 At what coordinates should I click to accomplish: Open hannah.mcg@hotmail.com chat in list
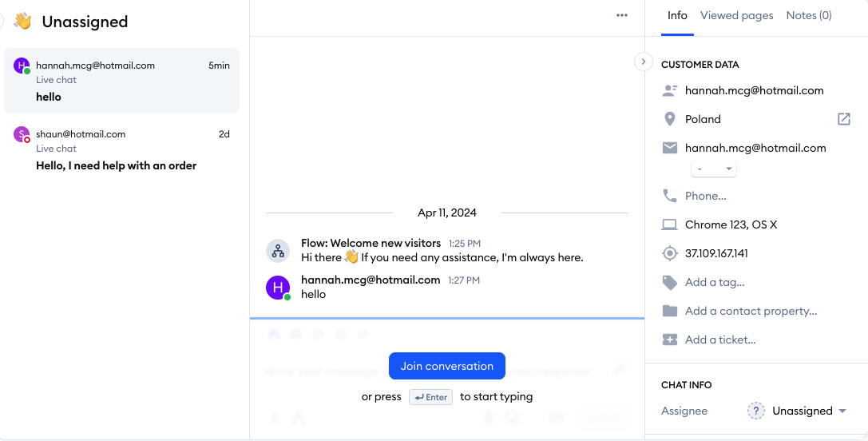pos(121,81)
